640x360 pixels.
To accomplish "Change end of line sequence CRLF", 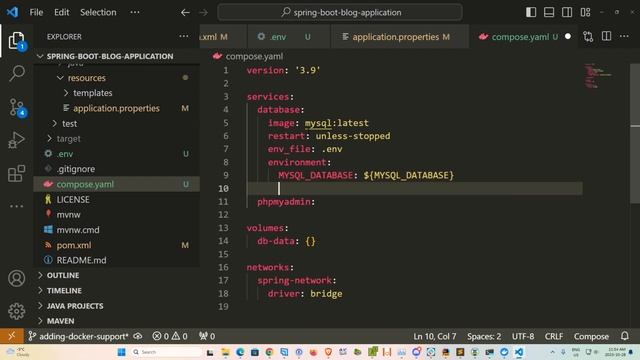I will [553, 336].
